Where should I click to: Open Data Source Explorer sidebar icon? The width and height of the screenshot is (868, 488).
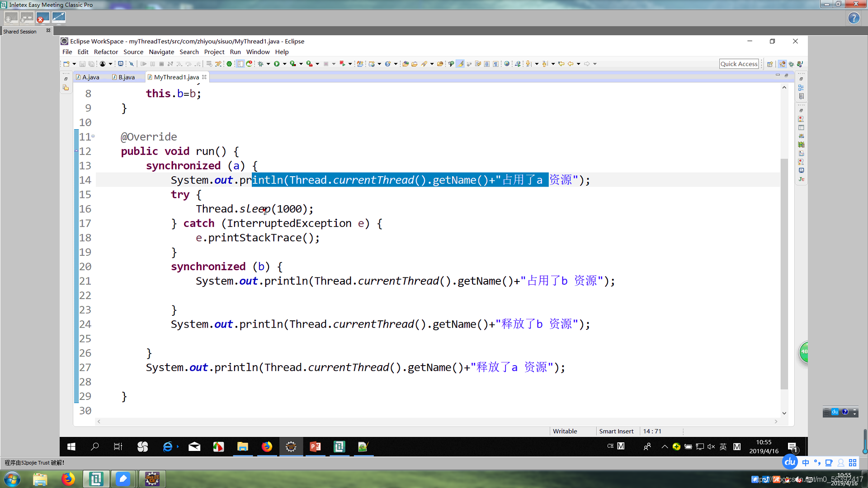(801, 145)
